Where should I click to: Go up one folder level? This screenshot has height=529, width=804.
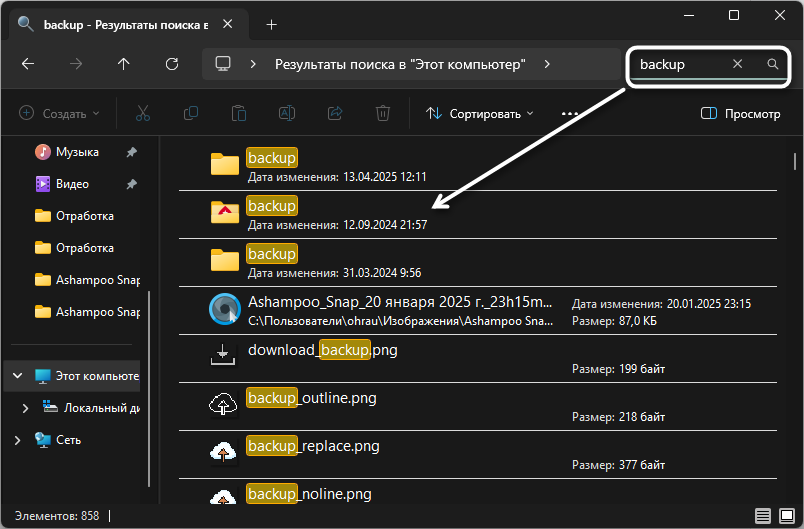[x=124, y=64]
